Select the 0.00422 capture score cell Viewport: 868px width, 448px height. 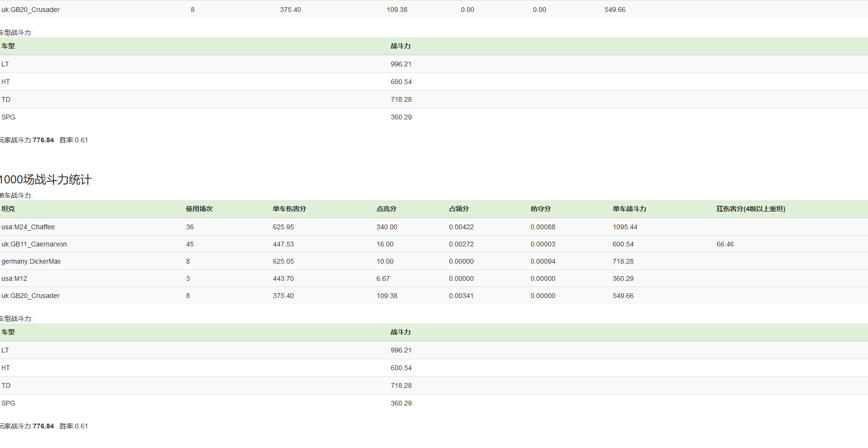point(461,227)
